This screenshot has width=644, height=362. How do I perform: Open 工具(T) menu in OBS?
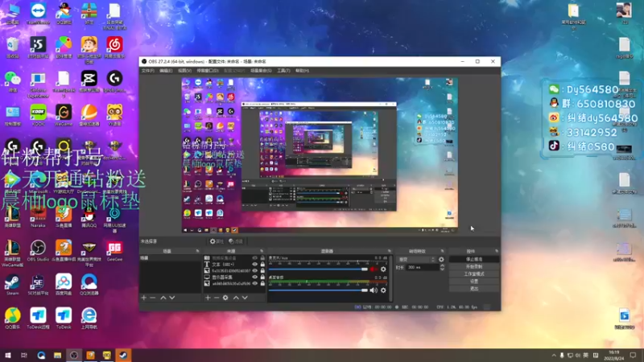tap(283, 71)
